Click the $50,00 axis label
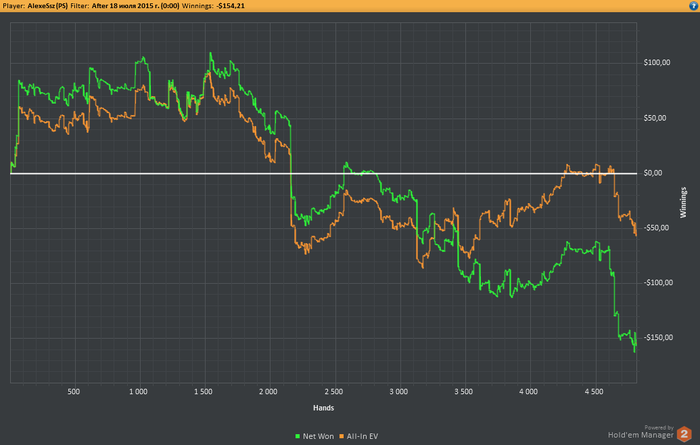The height and width of the screenshot is (445, 700). coord(655,118)
